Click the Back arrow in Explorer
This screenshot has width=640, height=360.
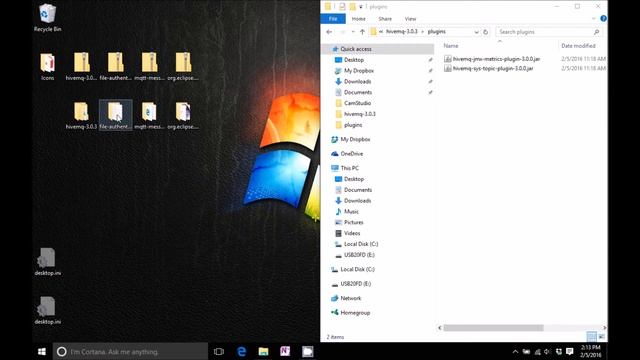(x=329, y=32)
